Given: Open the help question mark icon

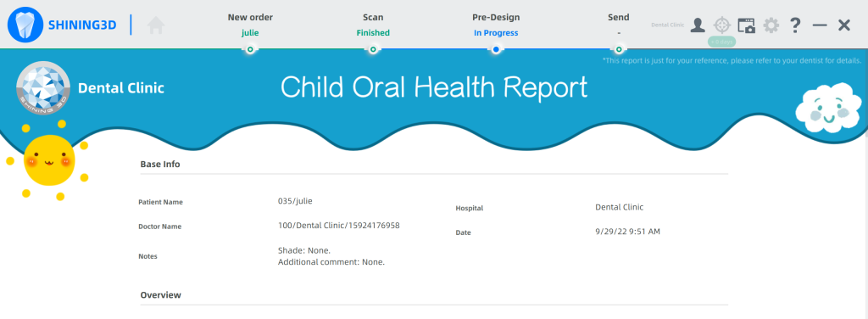Looking at the screenshot, I should 795,25.
